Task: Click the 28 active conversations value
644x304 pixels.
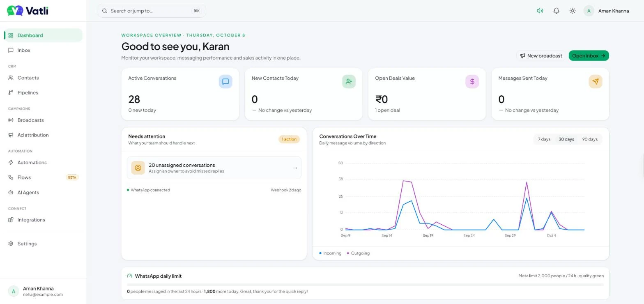Action: click(134, 99)
